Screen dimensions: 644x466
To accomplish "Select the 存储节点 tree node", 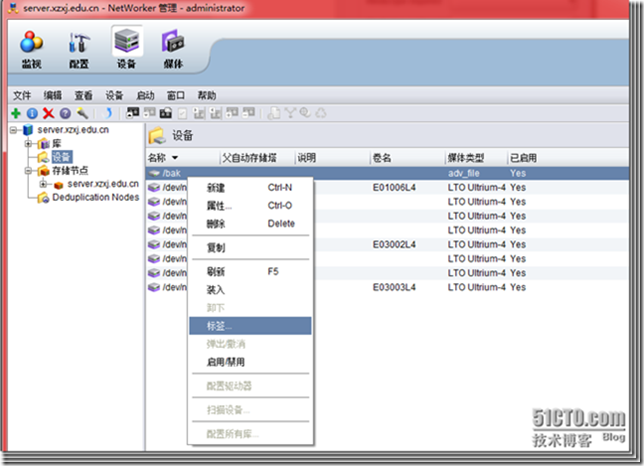I will pos(70,170).
